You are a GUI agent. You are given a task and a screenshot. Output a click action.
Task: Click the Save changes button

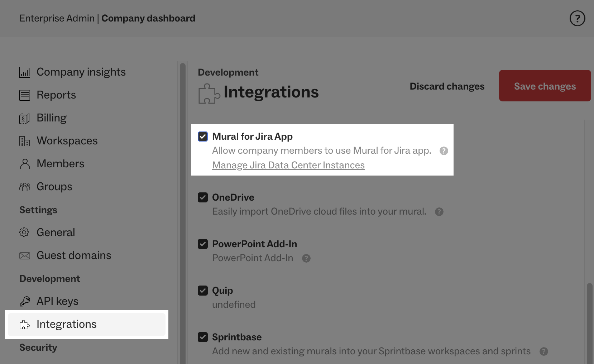545,86
